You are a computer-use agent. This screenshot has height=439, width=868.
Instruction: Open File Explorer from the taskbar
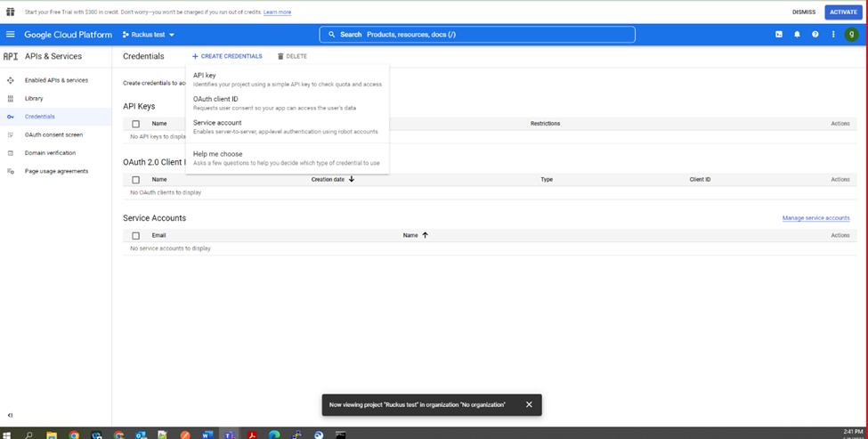click(52, 435)
